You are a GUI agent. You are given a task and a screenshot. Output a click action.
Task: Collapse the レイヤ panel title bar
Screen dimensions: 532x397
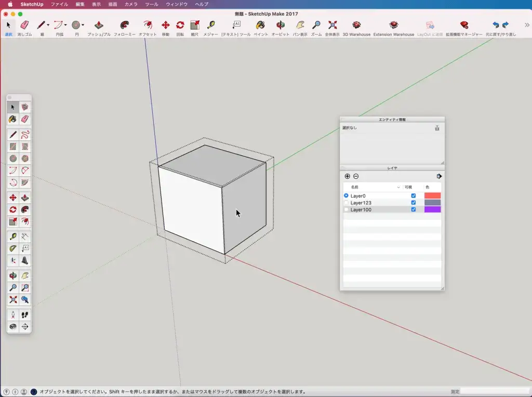392,168
